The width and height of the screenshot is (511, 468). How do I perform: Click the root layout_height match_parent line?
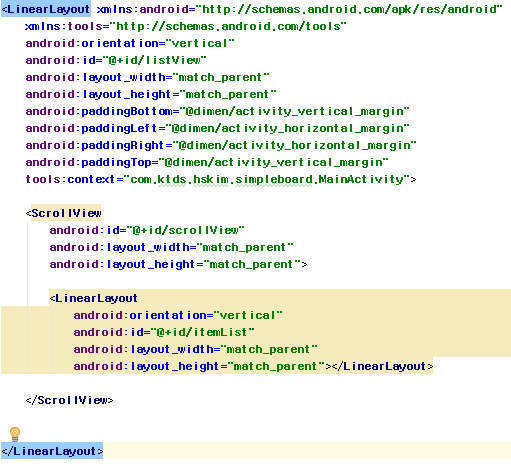(x=151, y=94)
